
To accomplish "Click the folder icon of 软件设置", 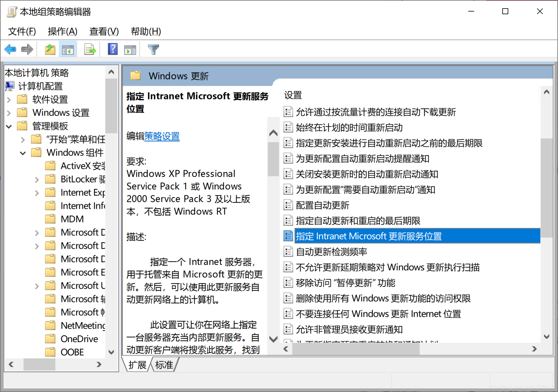I will [22, 99].
